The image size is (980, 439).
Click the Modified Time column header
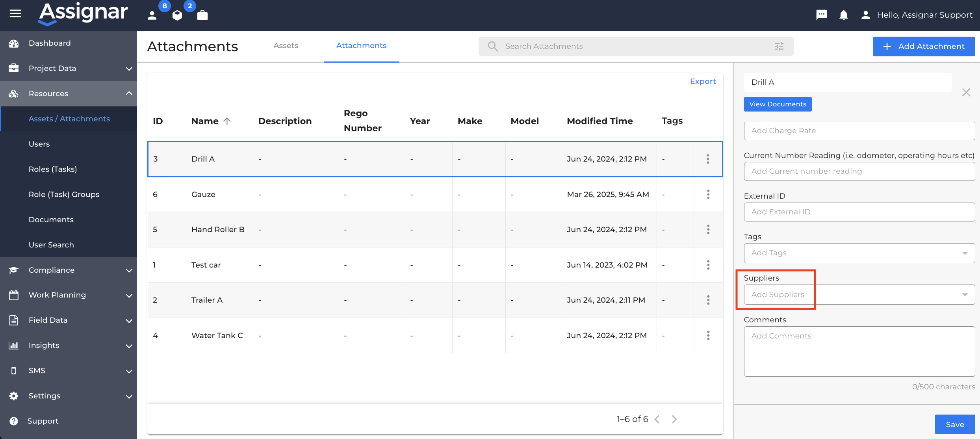tap(600, 121)
